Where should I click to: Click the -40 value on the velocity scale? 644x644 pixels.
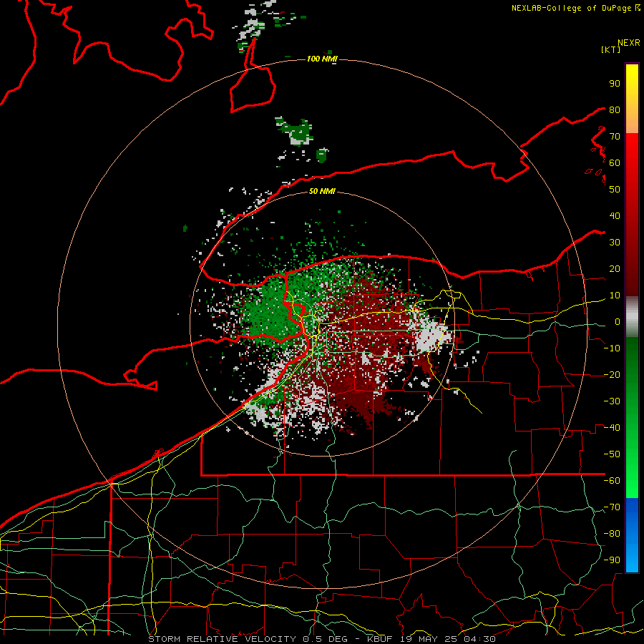pyautogui.click(x=612, y=428)
